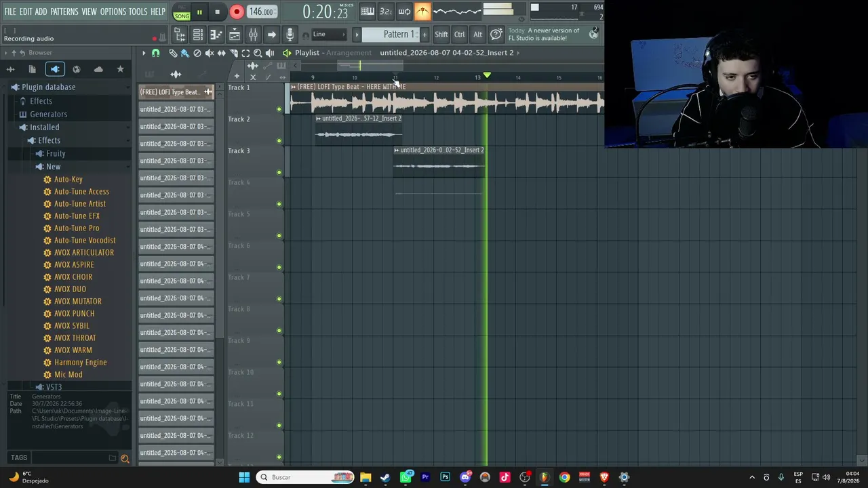The height and width of the screenshot is (488, 868).
Task: Add a new pattern with plus button
Action: pos(425,35)
